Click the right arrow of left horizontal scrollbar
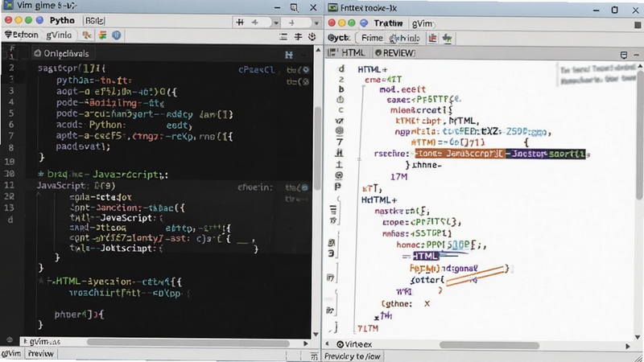Viewport: 644px width, 362px height. (x=306, y=343)
